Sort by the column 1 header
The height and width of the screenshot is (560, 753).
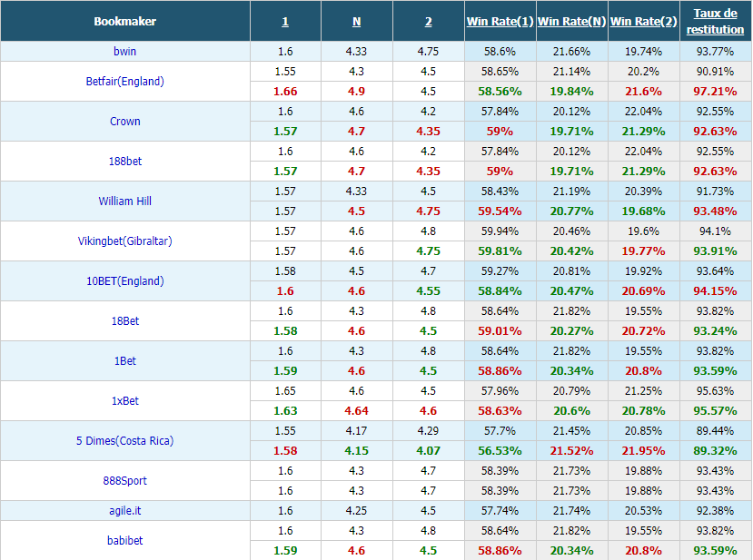(x=285, y=22)
